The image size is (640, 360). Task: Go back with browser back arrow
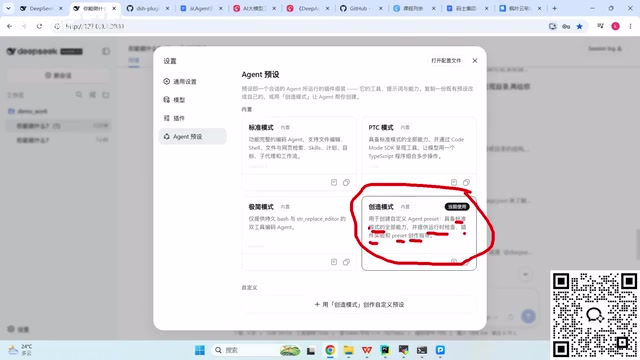point(9,26)
